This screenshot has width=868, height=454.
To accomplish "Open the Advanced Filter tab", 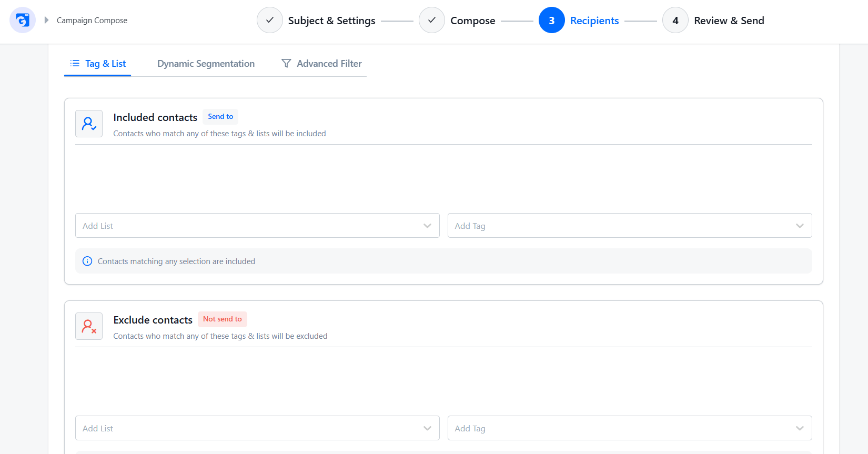I will click(x=321, y=63).
